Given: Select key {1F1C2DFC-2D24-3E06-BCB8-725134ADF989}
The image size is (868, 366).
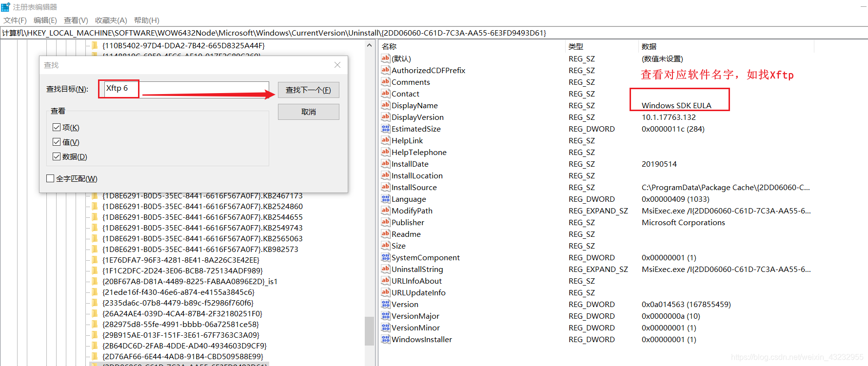Looking at the screenshot, I should 182,270.
